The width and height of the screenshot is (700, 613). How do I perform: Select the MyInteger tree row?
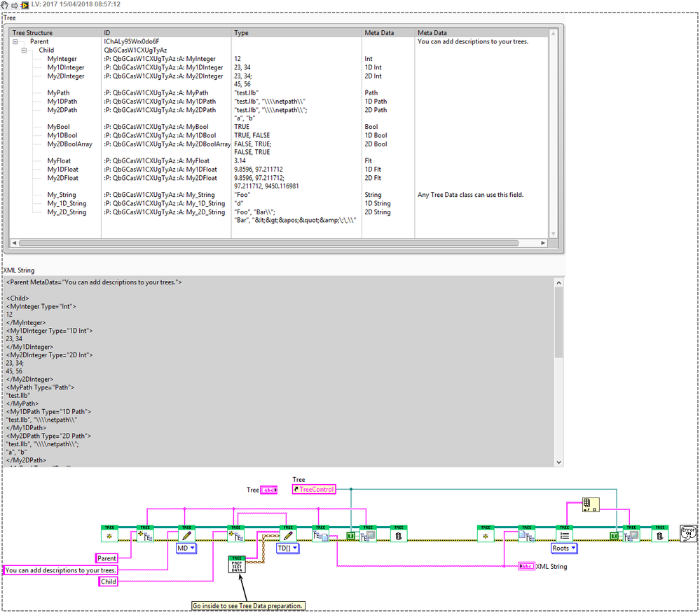click(279, 59)
